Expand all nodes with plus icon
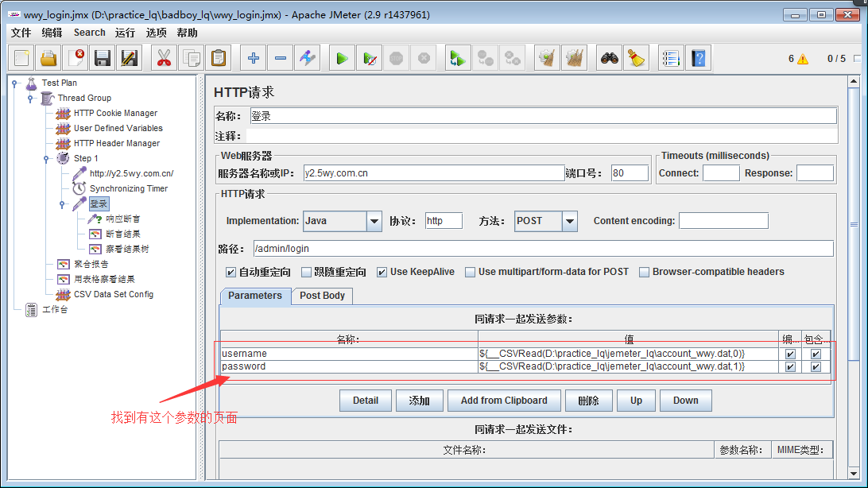This screenshot has height=488, width=868. pos(254,58)
